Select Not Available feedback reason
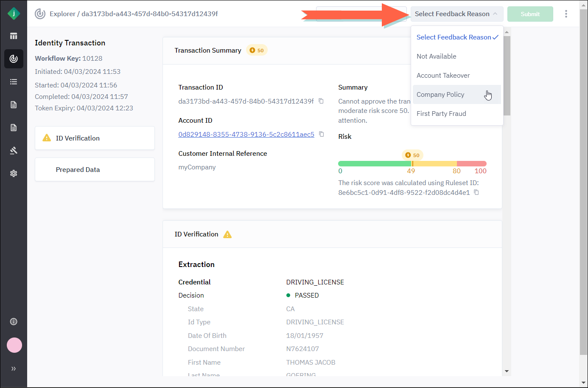Screen dimensions: 588x388 (436, 56)
